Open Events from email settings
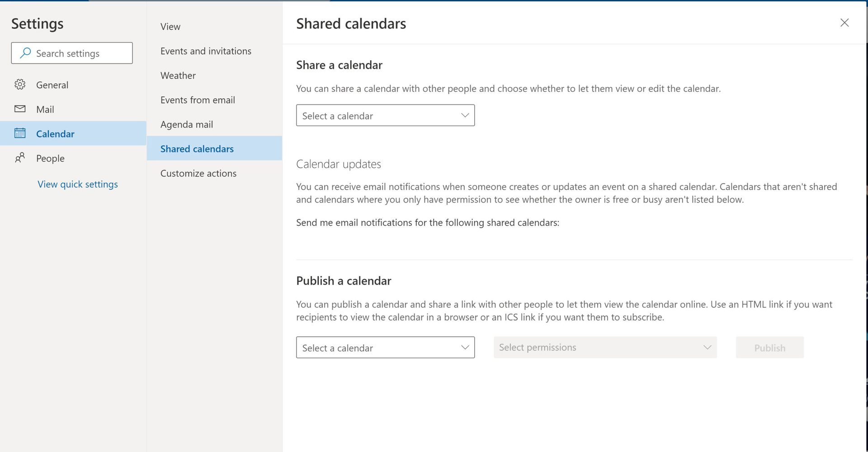 click(x=198, y=100)
